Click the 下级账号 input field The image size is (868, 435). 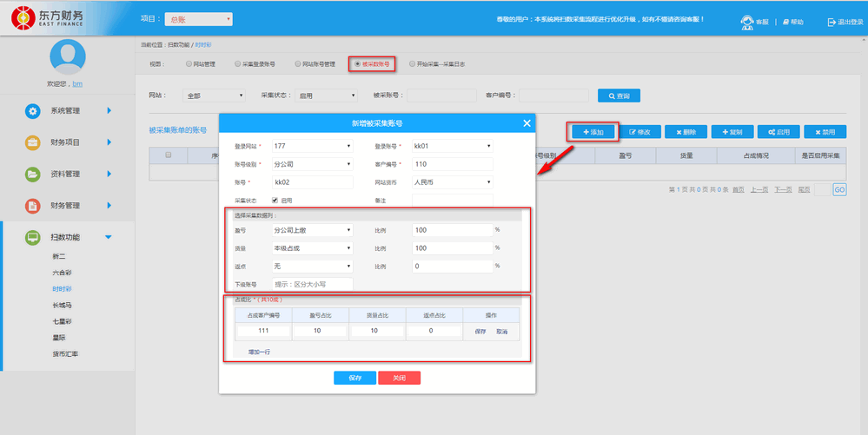pyautogui.click(x=312, y=284)
